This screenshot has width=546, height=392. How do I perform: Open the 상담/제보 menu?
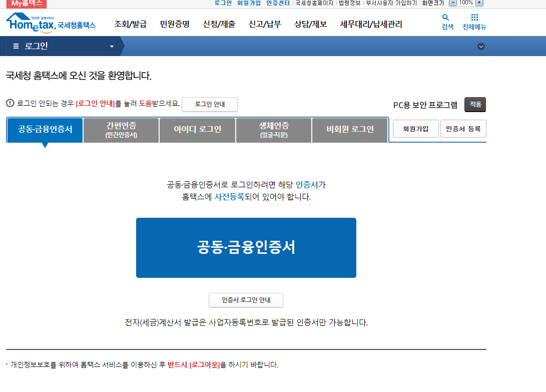(311, 24)
